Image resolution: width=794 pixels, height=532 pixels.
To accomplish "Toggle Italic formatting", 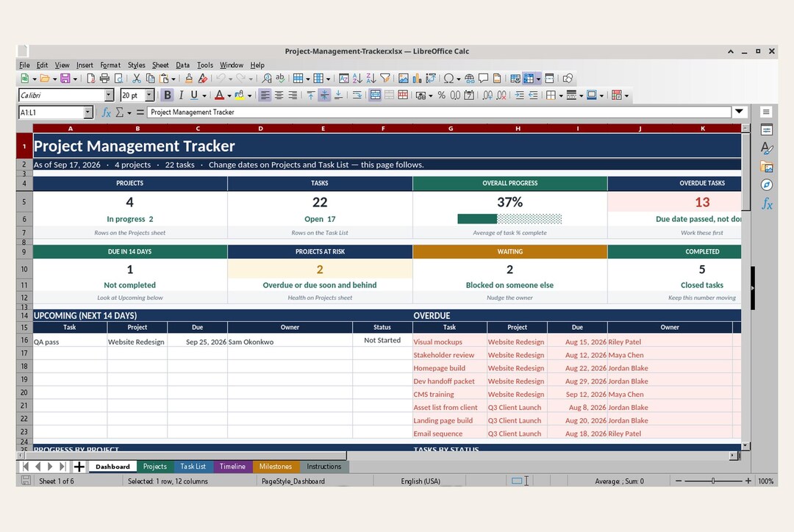I will point(181,96).
